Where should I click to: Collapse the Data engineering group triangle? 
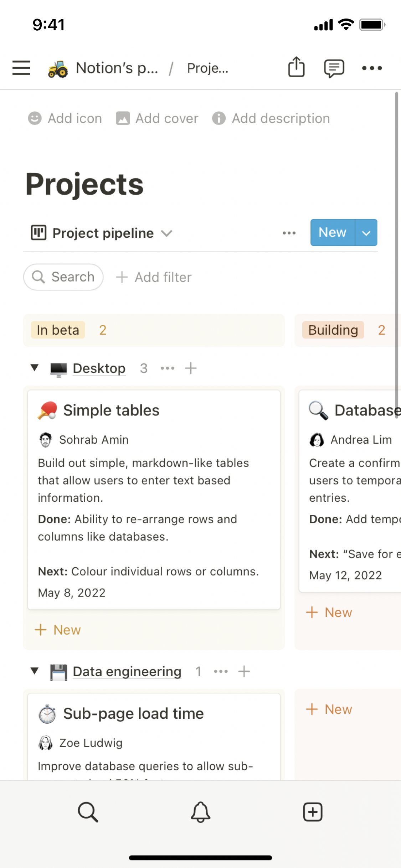35,671
